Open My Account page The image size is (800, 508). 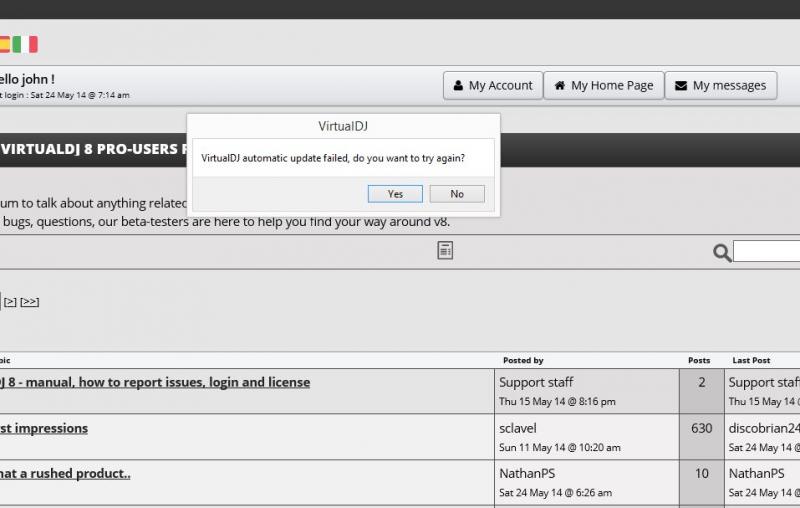tap(493, 85)
